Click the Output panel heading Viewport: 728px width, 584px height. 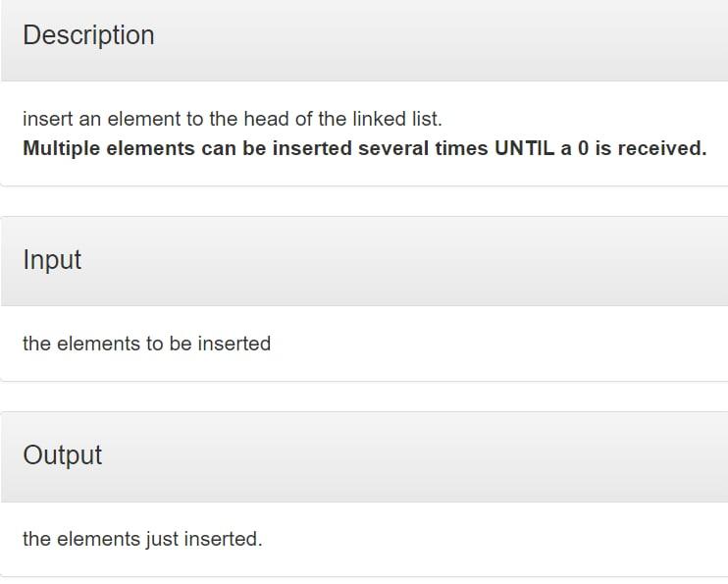coord(62,454)
